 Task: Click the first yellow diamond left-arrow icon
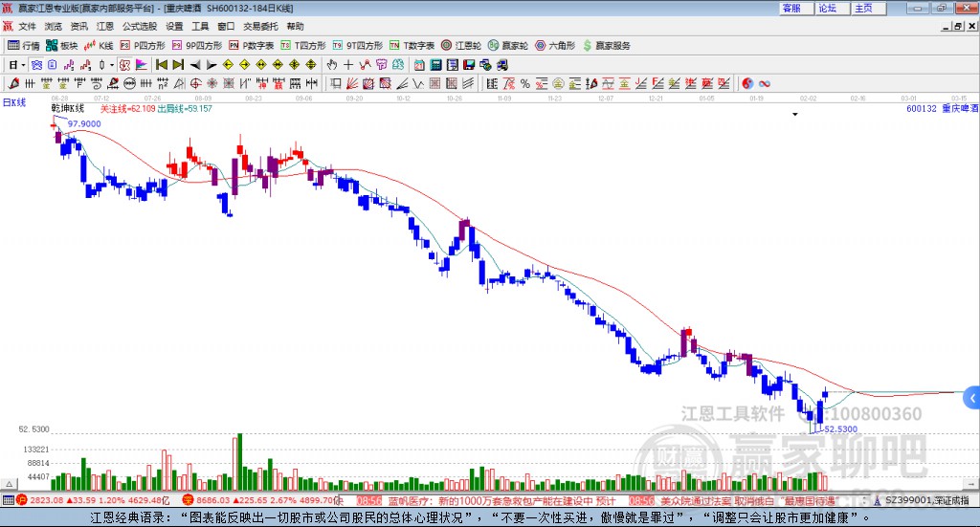(228, 65)
